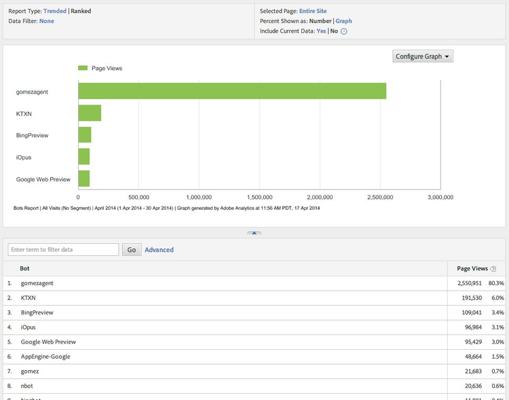Click the info icon beside Page Views header
The width and height of the screenshot is (509, 400).
(x=493, y=269)
